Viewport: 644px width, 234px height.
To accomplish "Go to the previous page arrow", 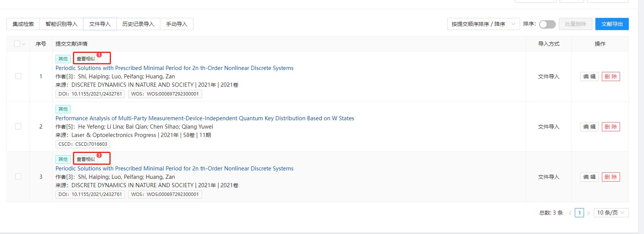I will click(x=570, y=213).
